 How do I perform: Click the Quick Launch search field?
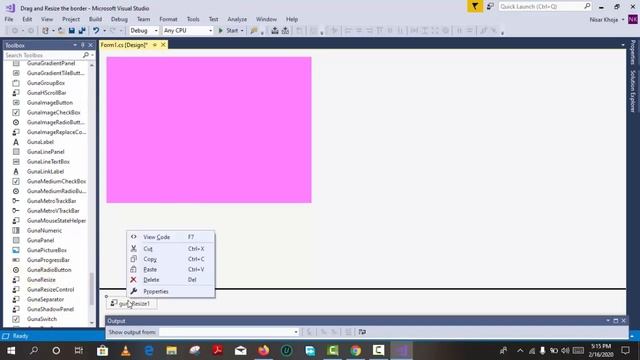[544, 7]
